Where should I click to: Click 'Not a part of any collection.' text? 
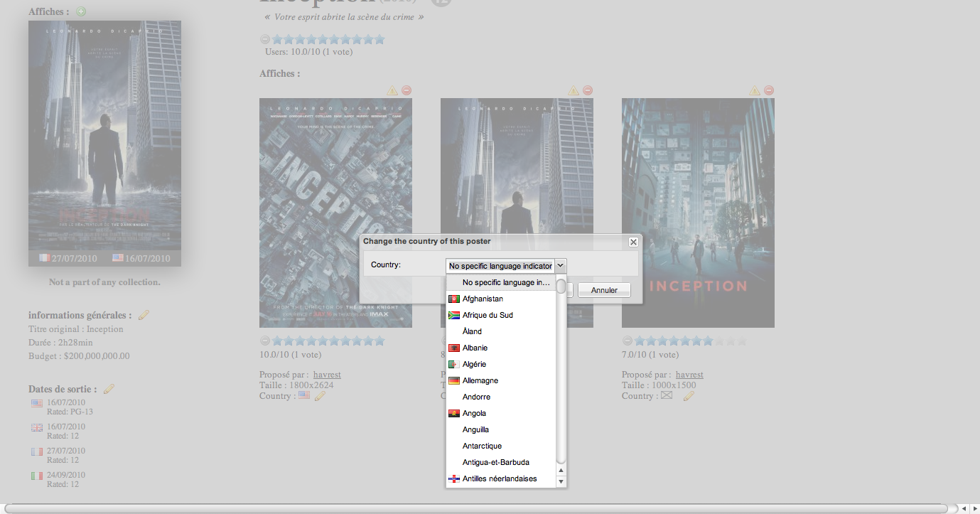pyautogui.click(x=104, y=282)
